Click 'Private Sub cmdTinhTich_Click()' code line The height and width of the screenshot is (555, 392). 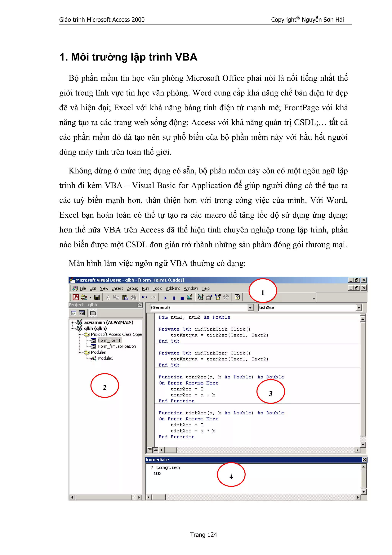point(204,329)
